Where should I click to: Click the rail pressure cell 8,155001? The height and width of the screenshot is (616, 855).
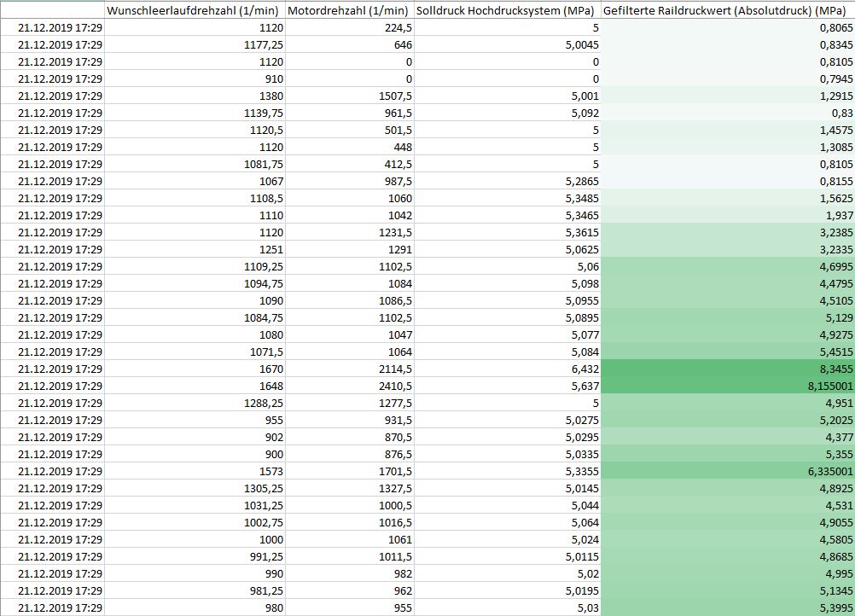pyautogui.click(x=727, y=386)
